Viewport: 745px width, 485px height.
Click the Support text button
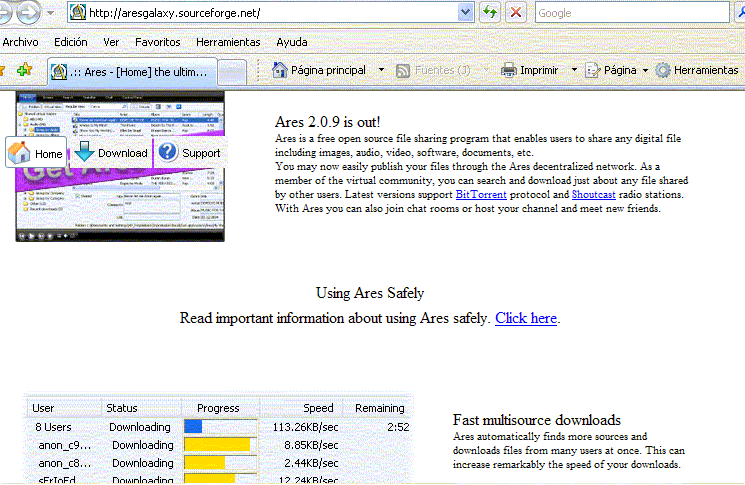pyautogui.click(x=201, y=153)
